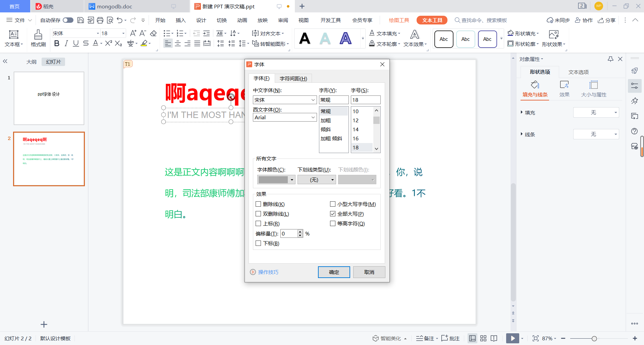This screenshot has width=644, height=345.
Task: Click the save icon in toolbar
Action: point(80,20)
